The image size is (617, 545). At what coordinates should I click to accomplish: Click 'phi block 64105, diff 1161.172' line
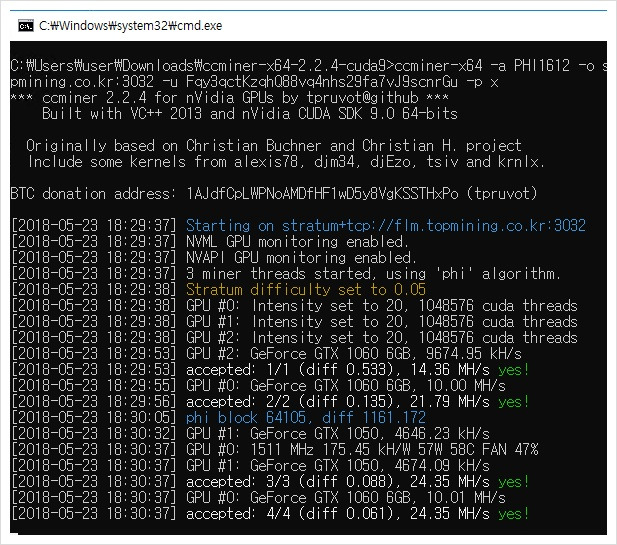click(306, 418)
